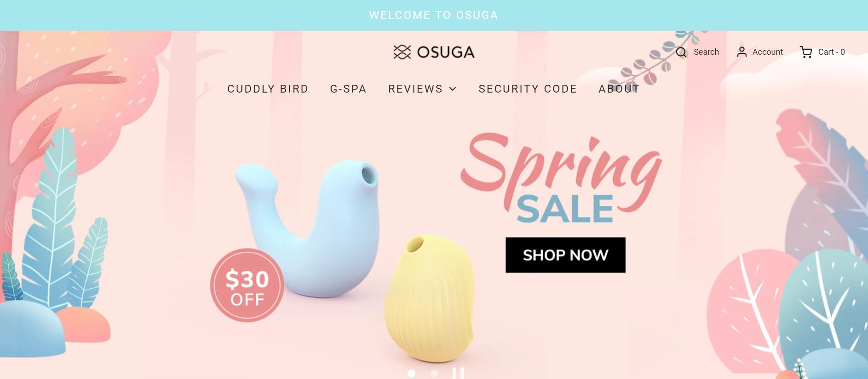Open the shopping cart icon

(806, 52)
